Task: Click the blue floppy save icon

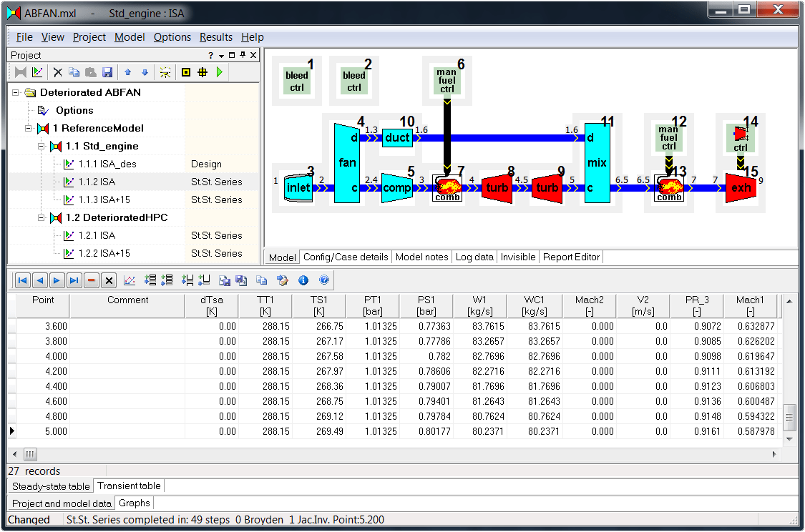Action: point(107,72)
